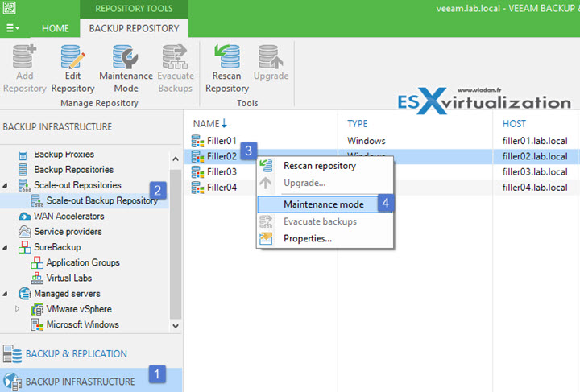
Task: Open Service providers node
Action: tap(68, 232)
